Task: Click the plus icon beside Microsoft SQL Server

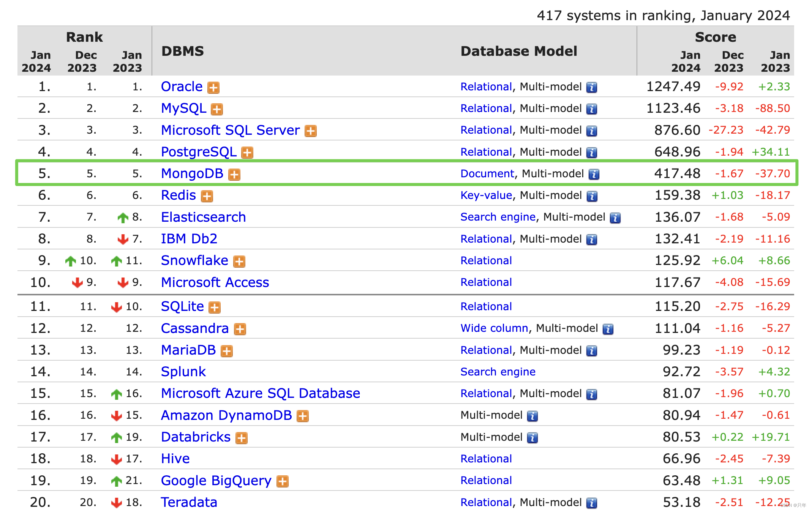Action: coord(311,131)
